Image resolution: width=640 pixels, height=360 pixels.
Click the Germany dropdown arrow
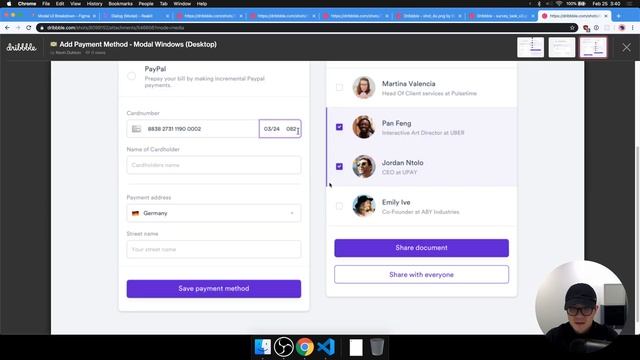point(292,213)
